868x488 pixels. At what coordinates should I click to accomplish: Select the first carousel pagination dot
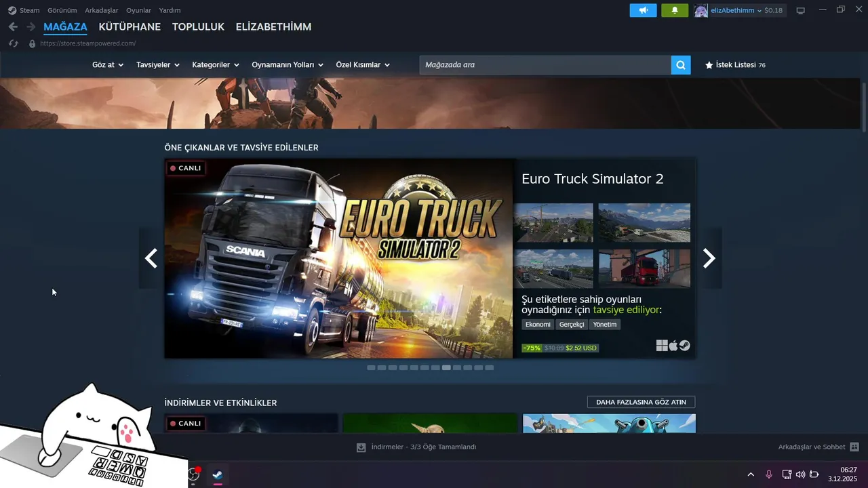coord(371,367)
